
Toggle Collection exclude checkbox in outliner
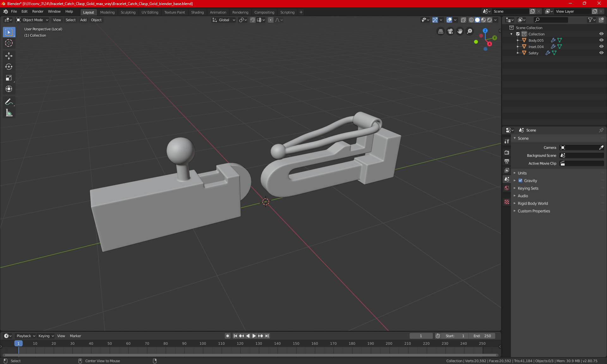(x=518, y=34)
